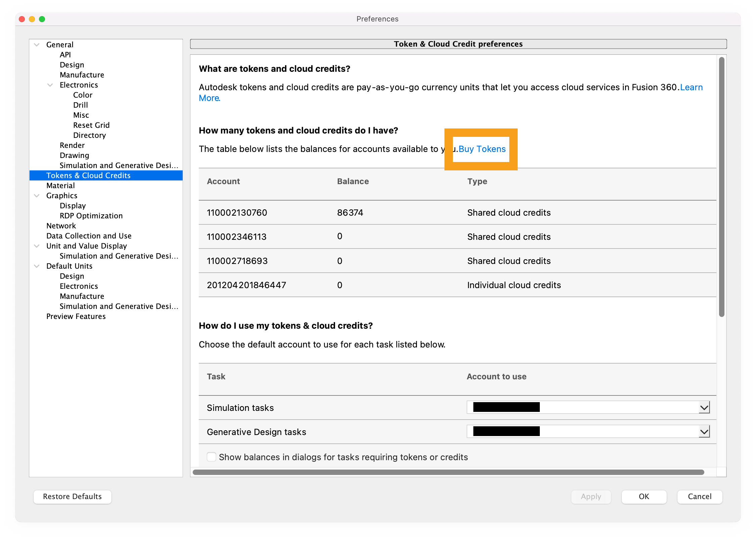
Task: Open the API preferences item
Action: [65, 55]
